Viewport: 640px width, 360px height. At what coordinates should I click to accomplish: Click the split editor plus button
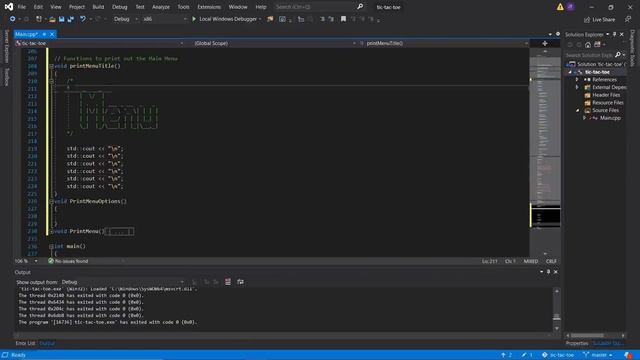pyautogui.click(x=544, y=43)
